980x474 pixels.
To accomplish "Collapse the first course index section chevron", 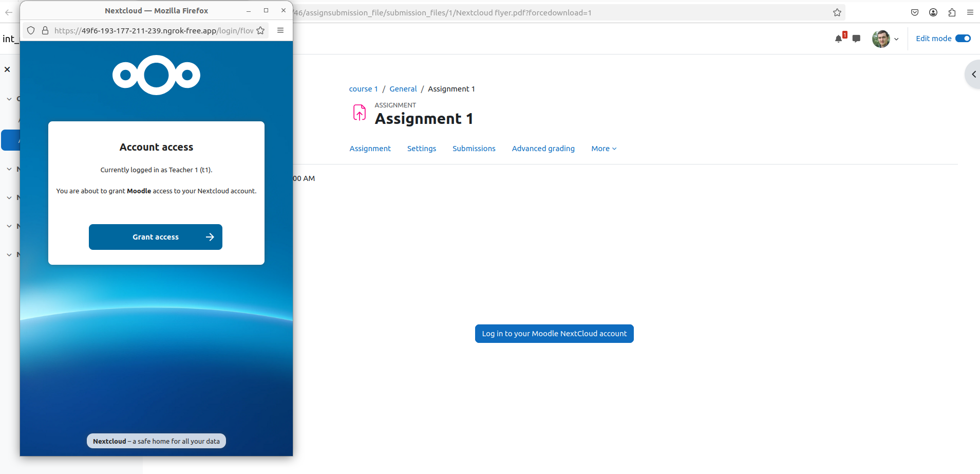I will pos(9,99).
